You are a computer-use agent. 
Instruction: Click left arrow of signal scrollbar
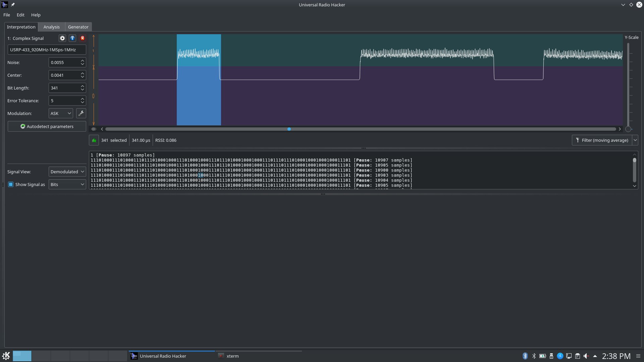pyautogui.click(x=102, y=129)
